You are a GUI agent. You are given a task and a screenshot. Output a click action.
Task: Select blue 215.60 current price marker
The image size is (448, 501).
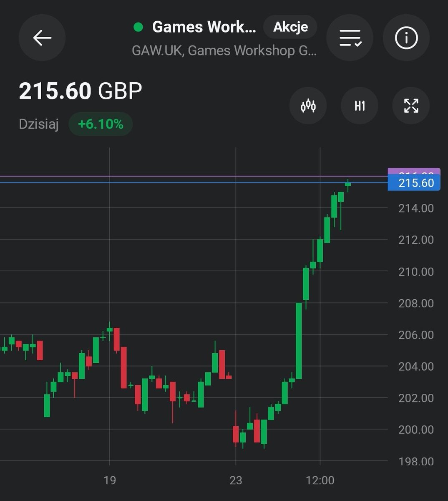coord(414,183)
